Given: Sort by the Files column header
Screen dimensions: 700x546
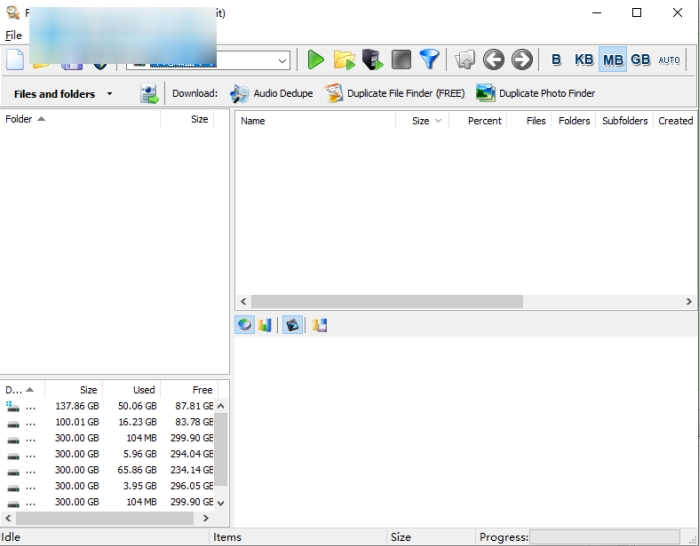Looking at the screenshot, I should 536,121.
